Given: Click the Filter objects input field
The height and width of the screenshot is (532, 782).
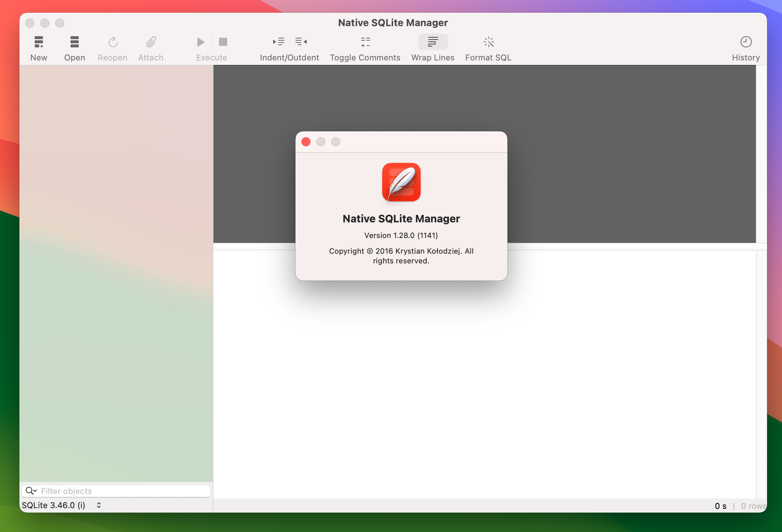Looking at the screenshot, I should pyautogui.click(x=116, y=491).
